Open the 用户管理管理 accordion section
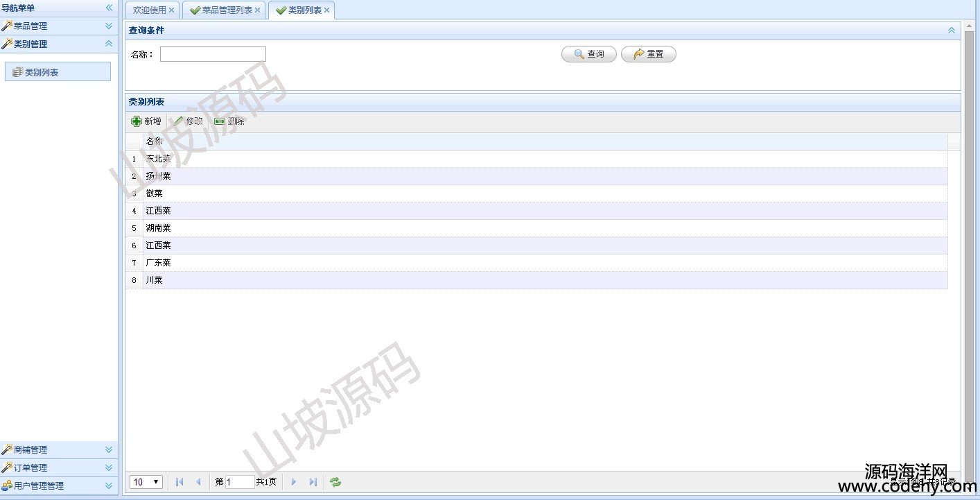Screen dimensions: 980x500 pyautogui.click(x=59, y=485)
